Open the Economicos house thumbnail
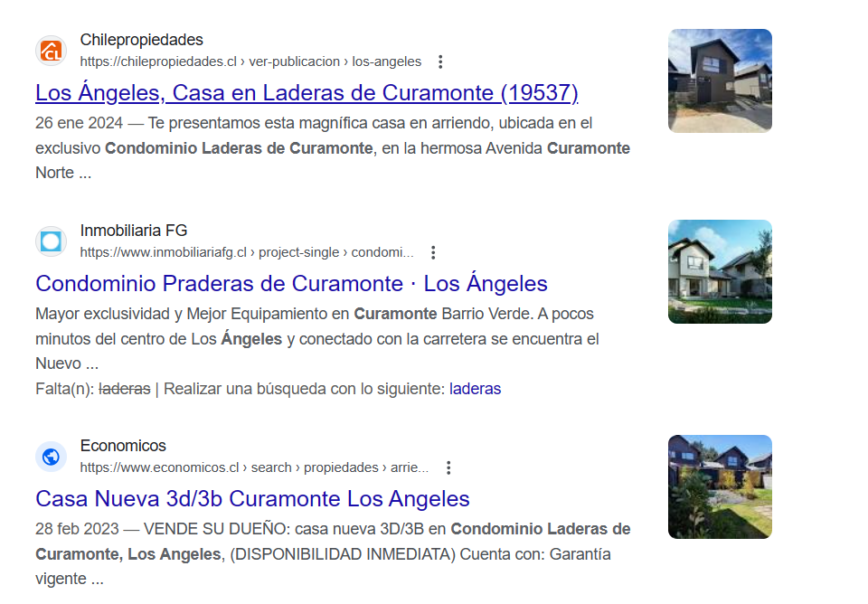 pyautogui.click(x=720, y=486)
